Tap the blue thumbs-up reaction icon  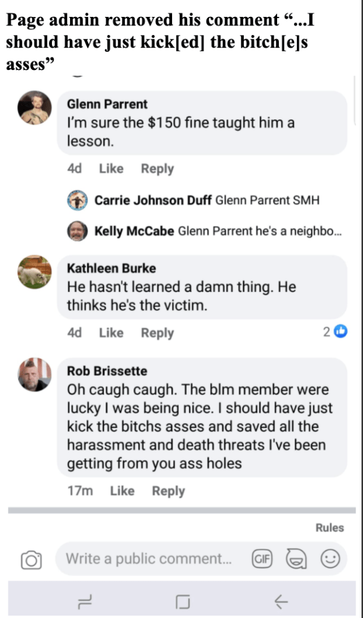click(x=341, y=331)
